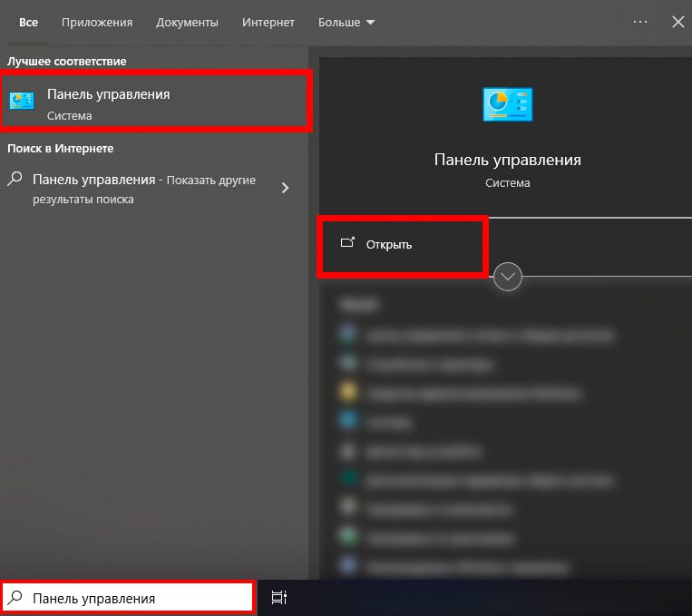Click the magnifier icon in the web search result

pyautogui.click(x=15, y=180)
